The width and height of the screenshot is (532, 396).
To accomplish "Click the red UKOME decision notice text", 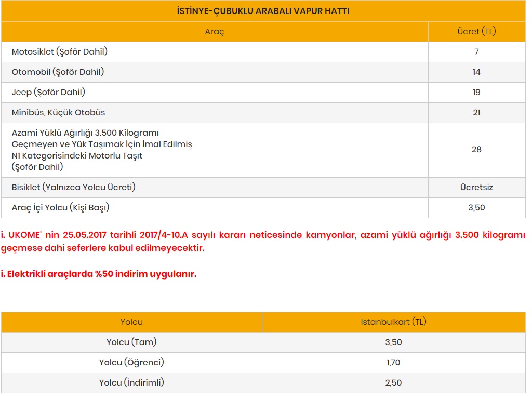I will pyautogui.click(x=263, y=241).
